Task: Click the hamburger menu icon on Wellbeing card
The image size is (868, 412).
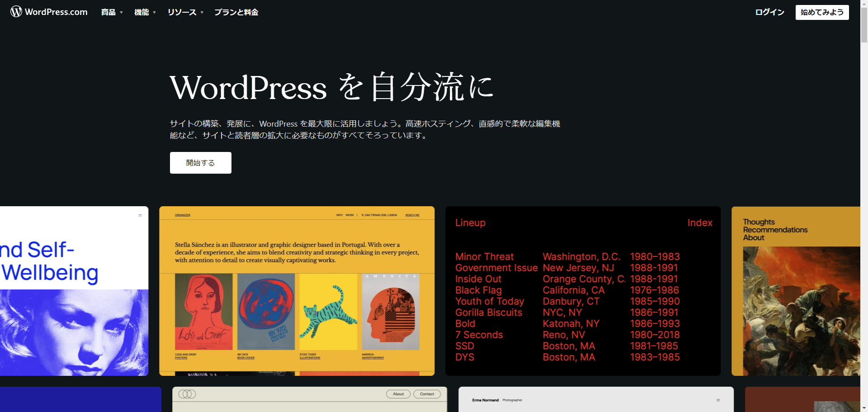Action: tap(140, 215)
